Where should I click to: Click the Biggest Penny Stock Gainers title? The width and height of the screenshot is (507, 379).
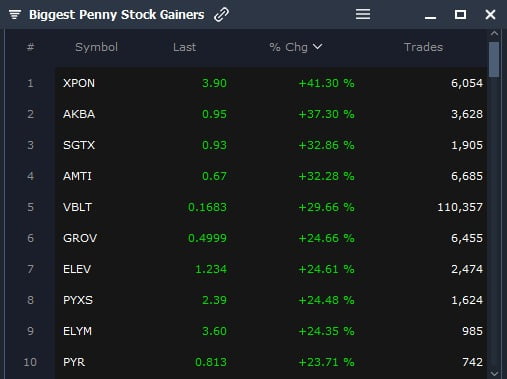(x=117, y=15)
